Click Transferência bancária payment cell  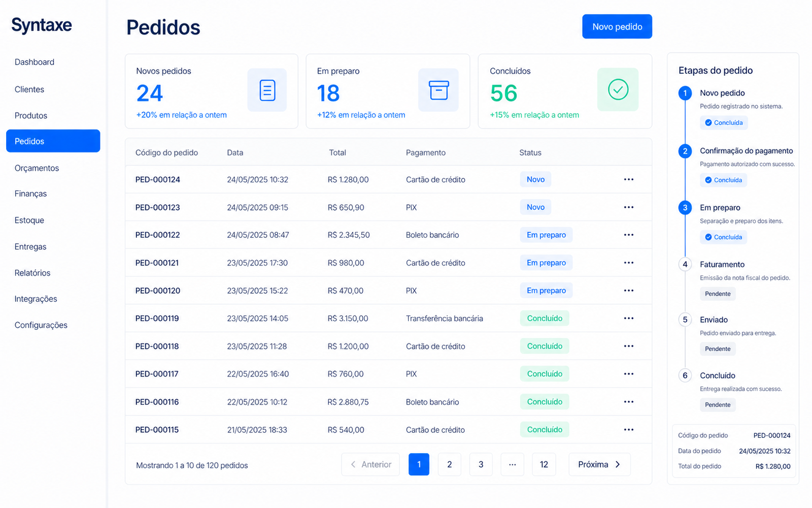[445, 319]
